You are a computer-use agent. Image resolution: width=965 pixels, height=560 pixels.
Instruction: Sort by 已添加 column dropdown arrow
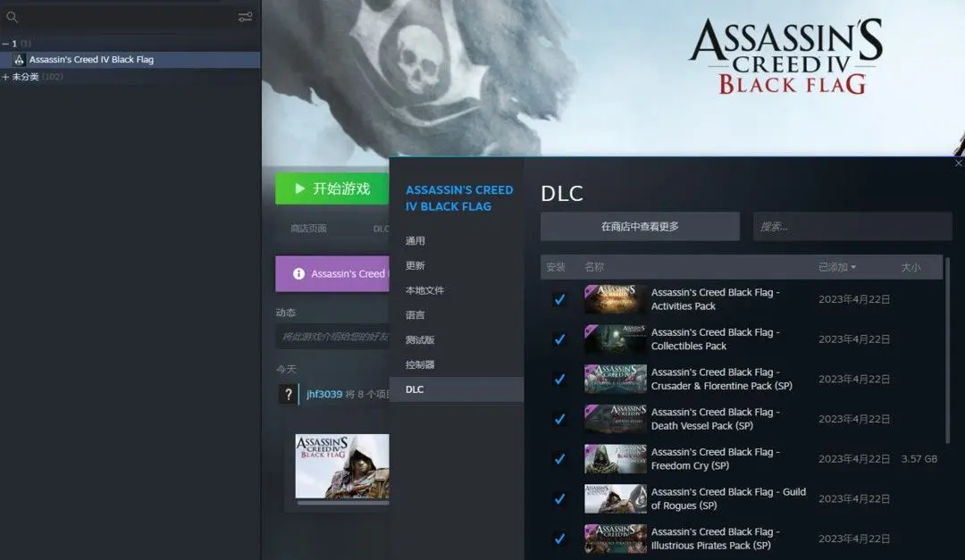coord(853,267)
